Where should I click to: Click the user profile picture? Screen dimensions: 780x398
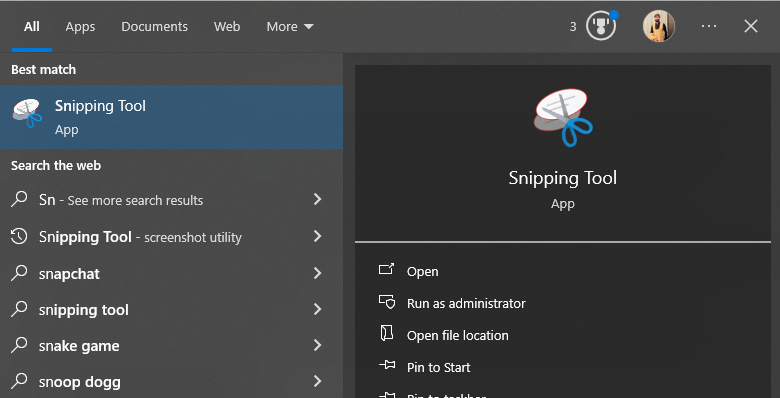tap(659, 26)
